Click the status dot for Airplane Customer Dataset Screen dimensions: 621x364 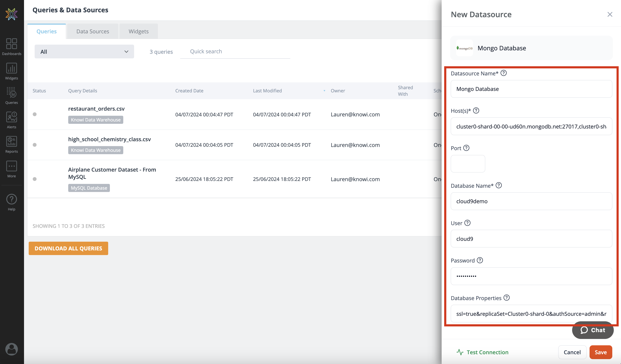coord(35,179)
